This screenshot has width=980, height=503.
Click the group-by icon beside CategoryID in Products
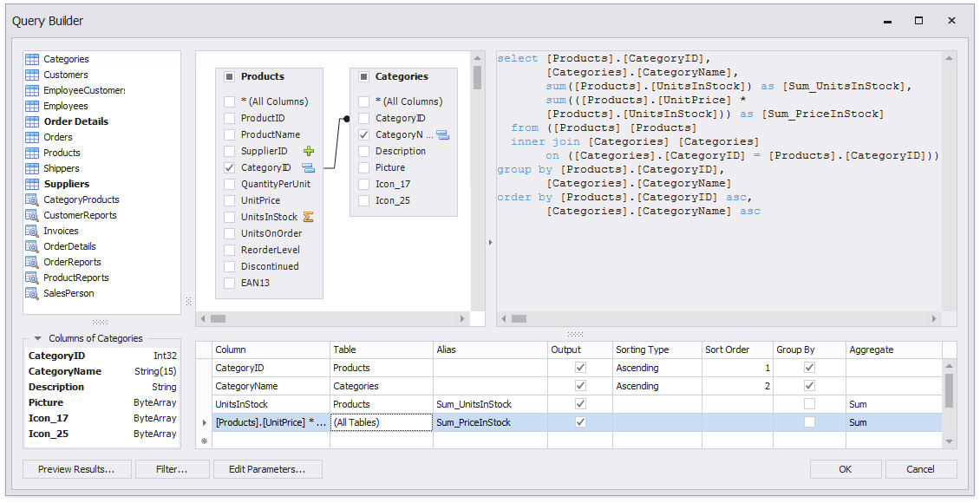point(308,167)
